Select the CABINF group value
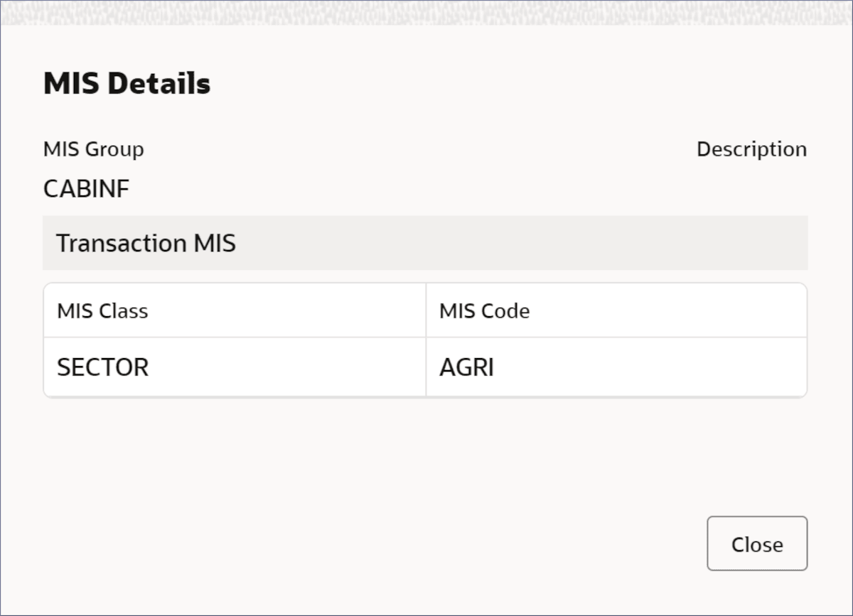The width and height of the screenshot is (853, 616). pos(86,189)
